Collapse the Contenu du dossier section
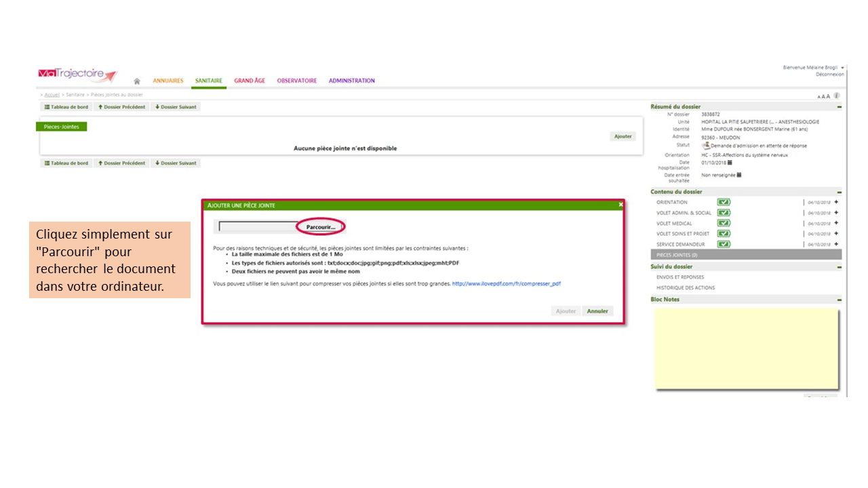868x488 pixels. coord(839,192)
